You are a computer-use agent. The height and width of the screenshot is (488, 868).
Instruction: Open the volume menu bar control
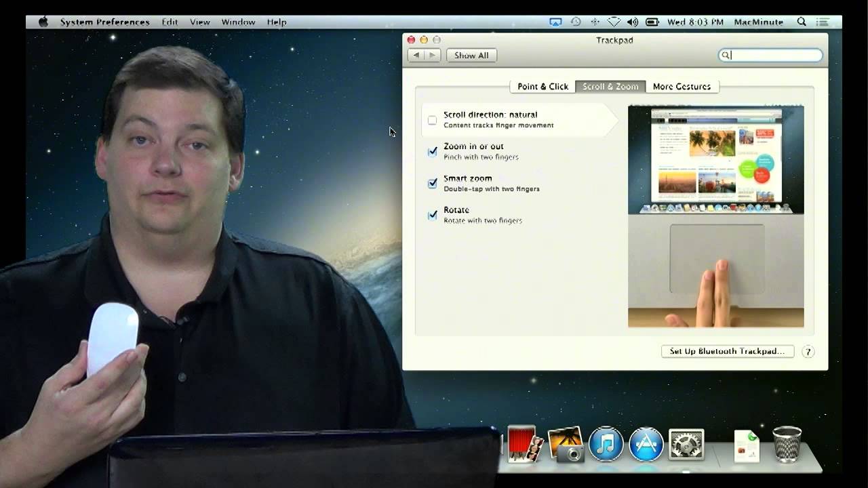pyautogui.click(x=632, y=22)
